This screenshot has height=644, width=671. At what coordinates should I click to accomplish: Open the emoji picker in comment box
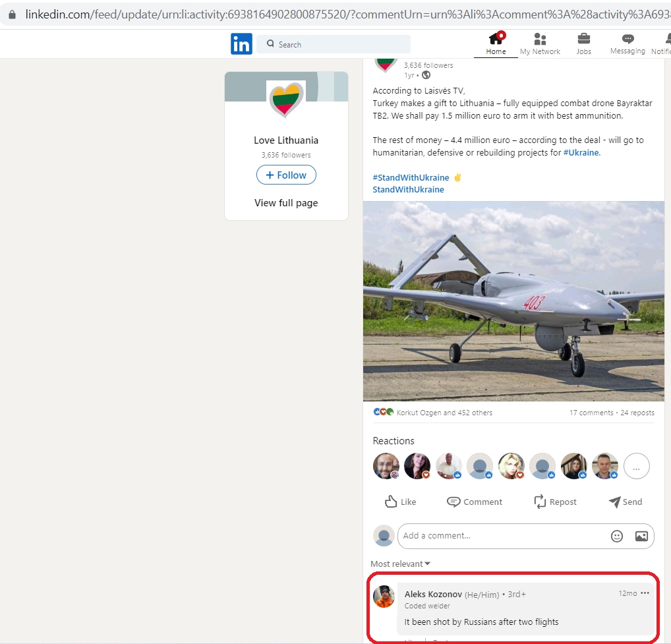[x=617, y=536]
